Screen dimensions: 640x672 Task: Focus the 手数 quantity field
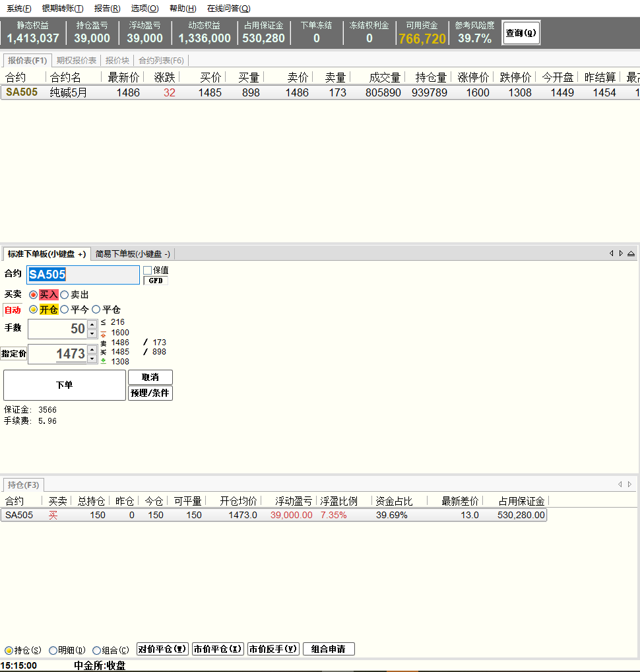tap(58, 329)
